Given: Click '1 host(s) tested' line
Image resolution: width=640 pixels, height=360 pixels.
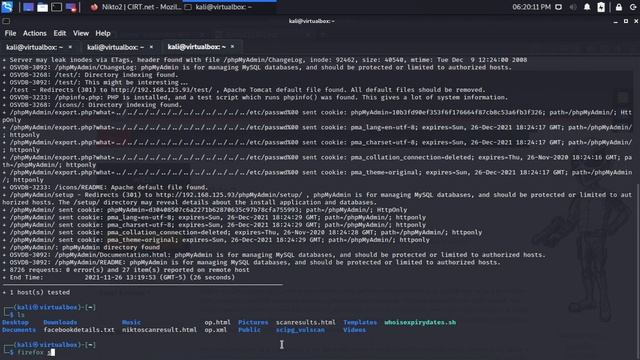Looking at the screenshot, I should click(36, 292).
